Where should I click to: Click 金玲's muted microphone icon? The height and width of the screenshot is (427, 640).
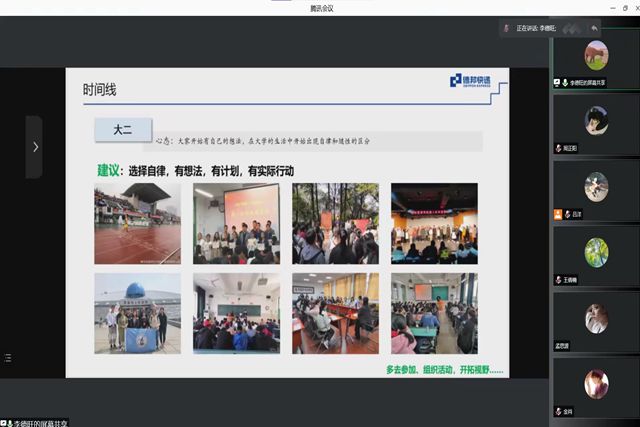tap(558, 411)
